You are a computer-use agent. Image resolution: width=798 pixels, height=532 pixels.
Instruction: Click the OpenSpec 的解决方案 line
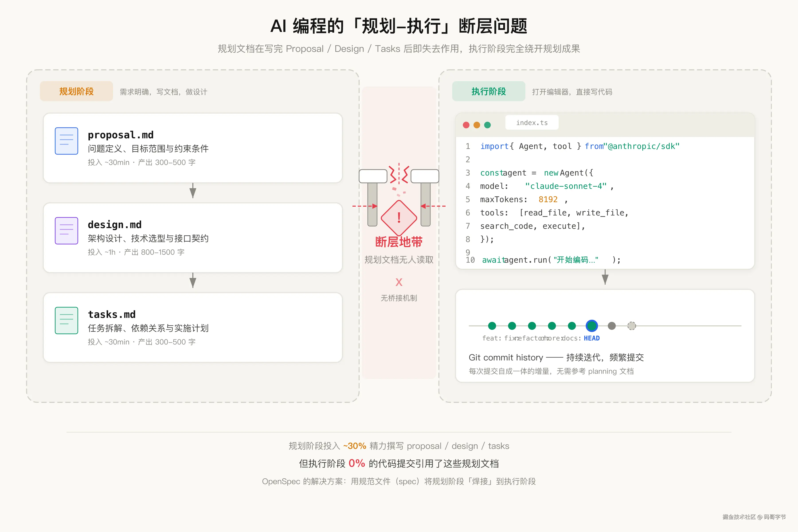pos(399,481)
